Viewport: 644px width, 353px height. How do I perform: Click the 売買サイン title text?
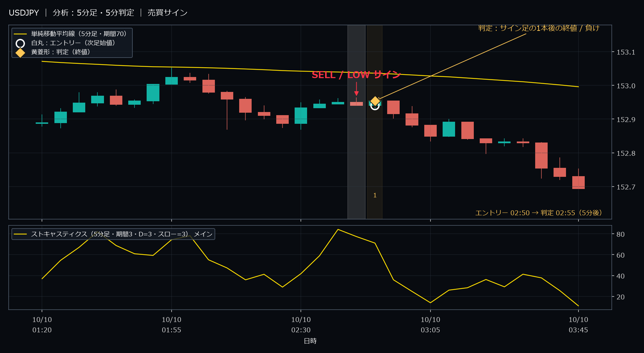pos(167,13)
